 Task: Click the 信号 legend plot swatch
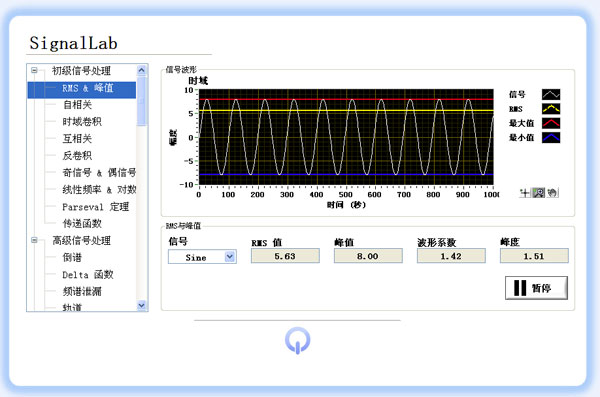coord(551,94)
